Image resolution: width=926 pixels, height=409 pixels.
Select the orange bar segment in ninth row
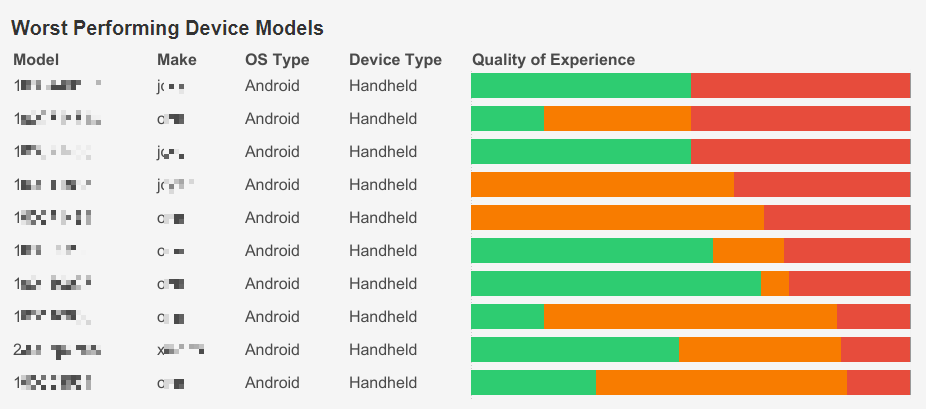tap(760, 350)
